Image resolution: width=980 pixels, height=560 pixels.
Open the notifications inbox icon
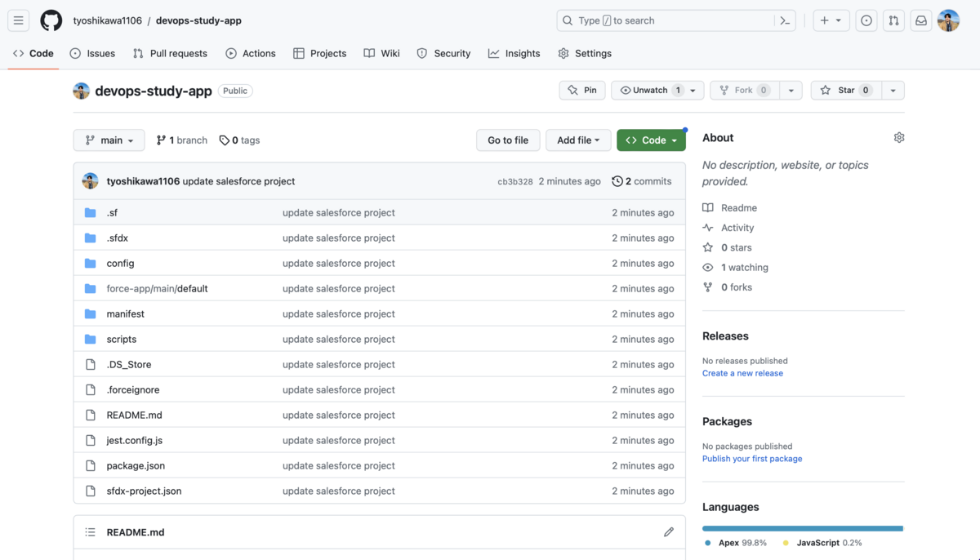[921, 20]
